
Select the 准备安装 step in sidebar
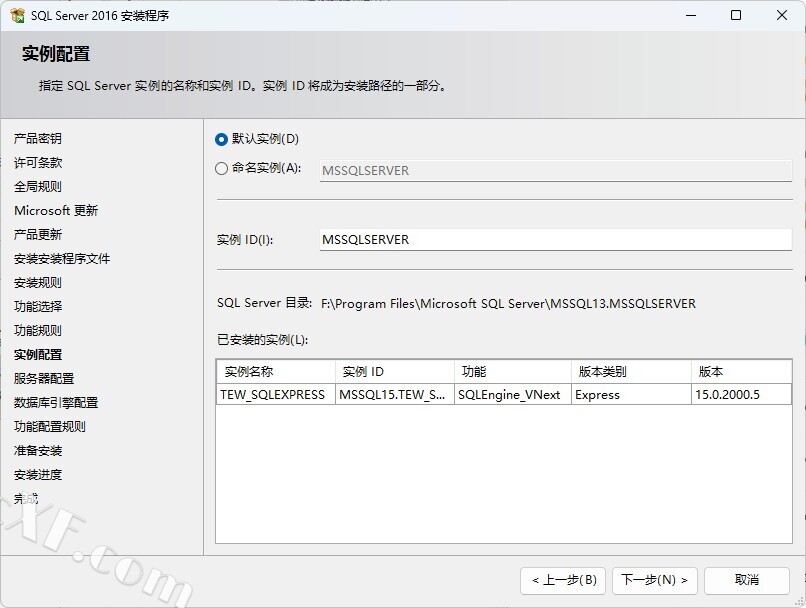(38, 451)
